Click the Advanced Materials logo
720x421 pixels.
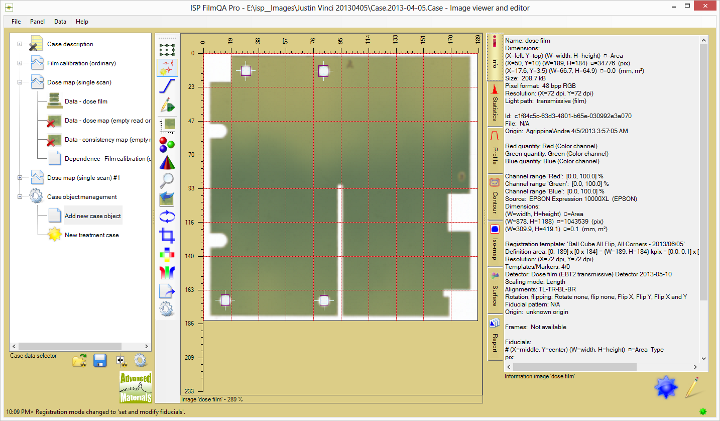[x=135, y=387]
